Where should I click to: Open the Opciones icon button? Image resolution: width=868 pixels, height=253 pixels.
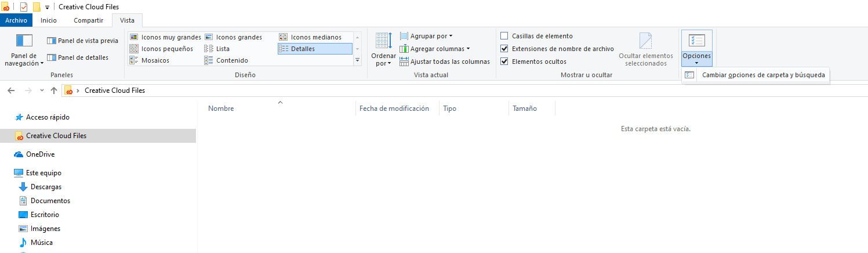click(696, 41)
